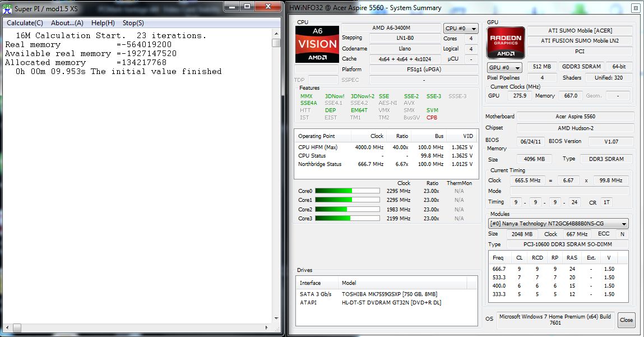Click the Core2 usage bar
644x337 pixels.
347,209
